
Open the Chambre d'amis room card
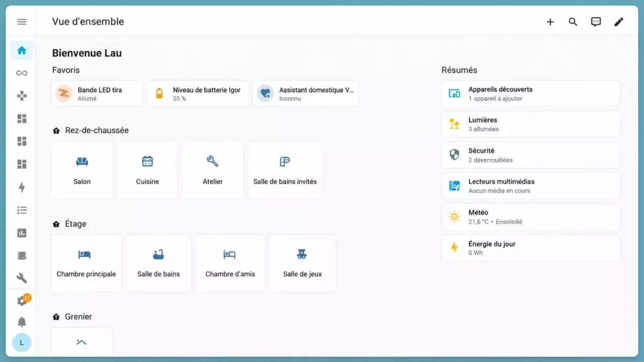point(230,263)
